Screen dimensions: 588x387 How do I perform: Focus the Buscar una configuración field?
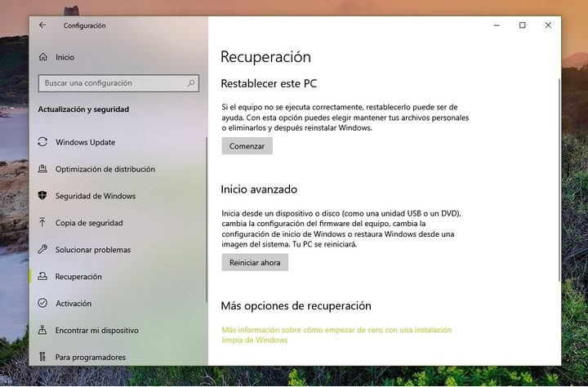[118, 83]
